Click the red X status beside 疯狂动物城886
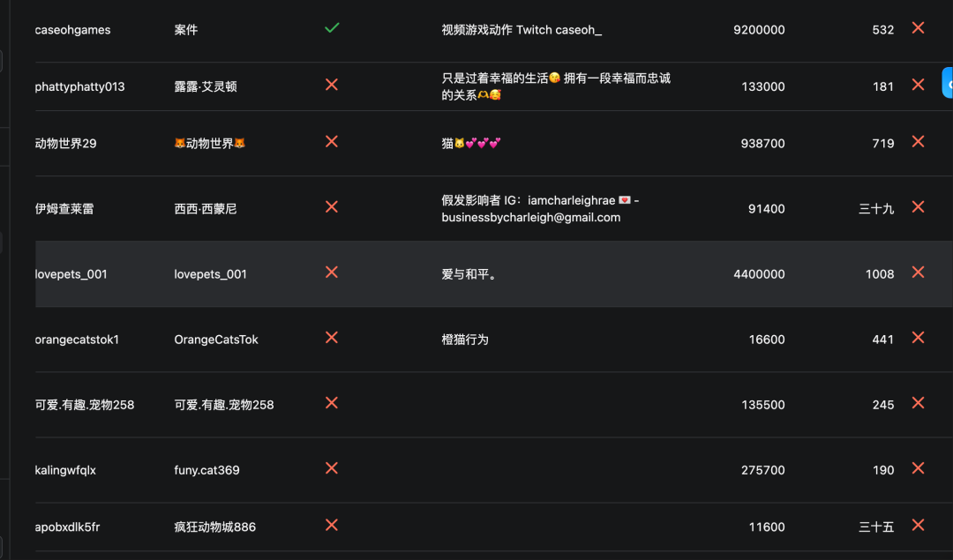This screenshot has width=953, height=560. point(332,526)
